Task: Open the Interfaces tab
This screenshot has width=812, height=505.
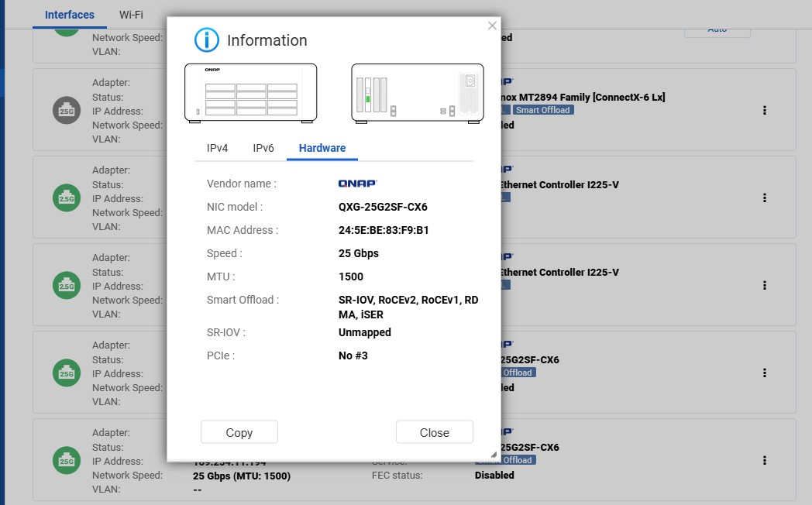Action: 70,15
